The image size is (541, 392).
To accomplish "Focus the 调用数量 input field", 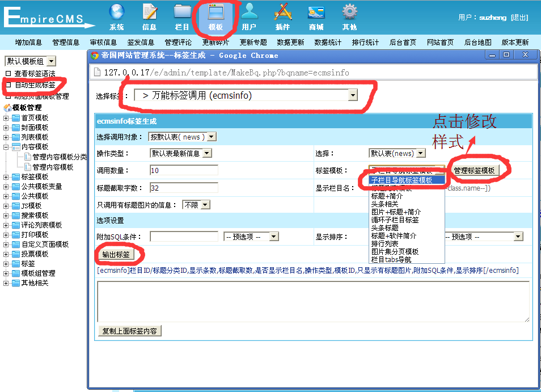I will tap(184, 170).
